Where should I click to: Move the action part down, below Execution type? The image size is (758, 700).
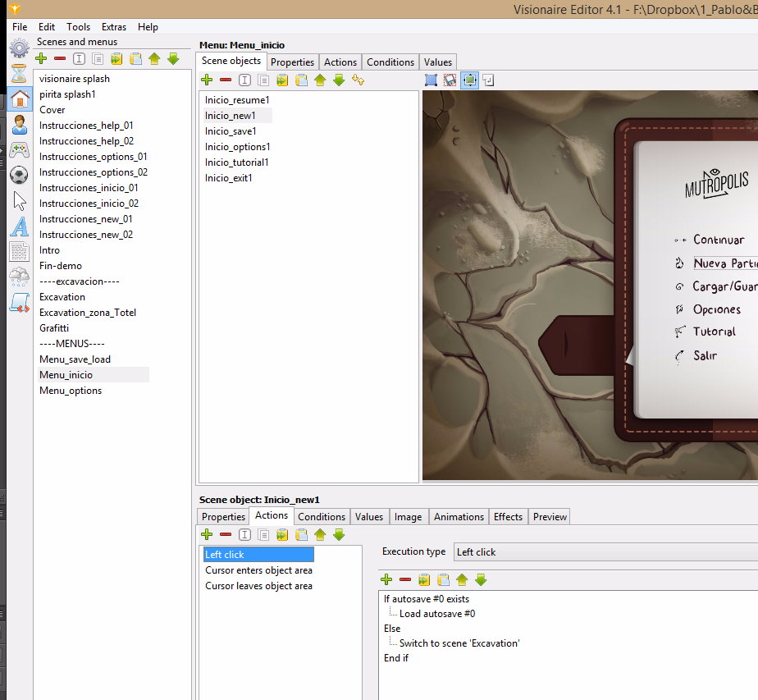point(481,579)
